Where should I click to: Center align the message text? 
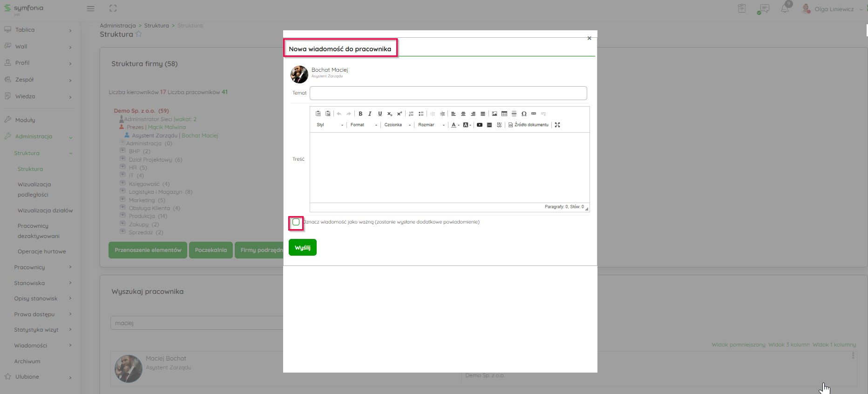tap(463, 114)
